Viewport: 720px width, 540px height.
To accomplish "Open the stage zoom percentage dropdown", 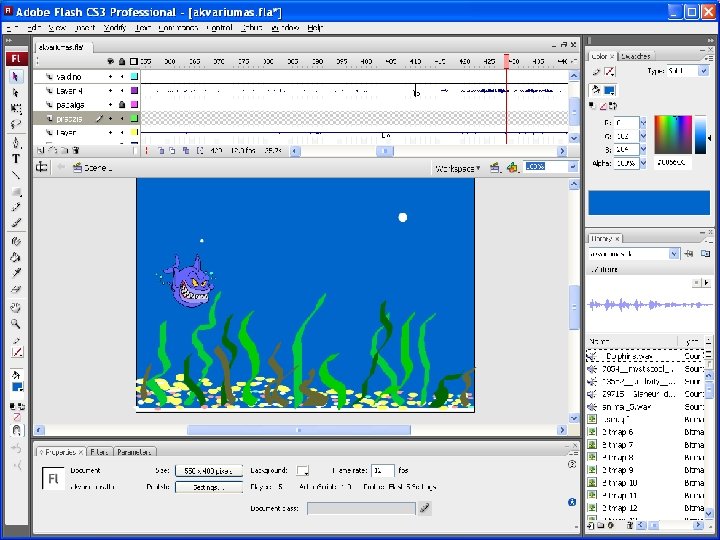I will coord(572,167).
